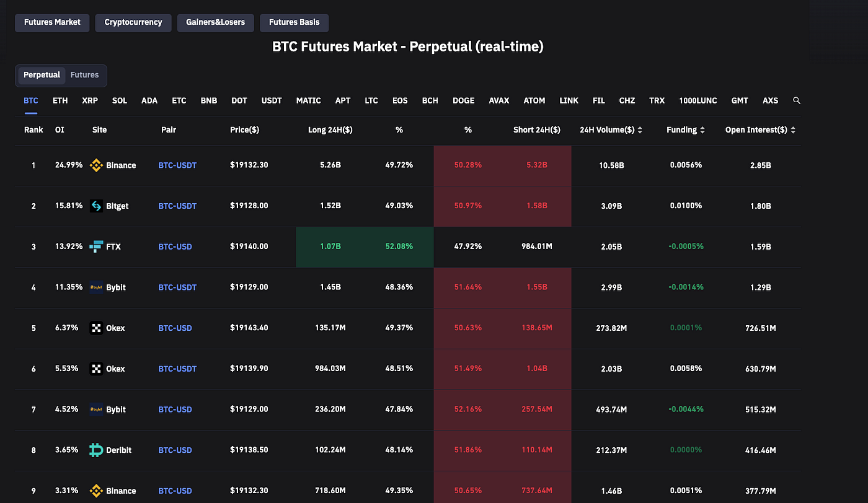This screenshot has width=868, height=503.
Task: Open BTC-USDT pair link in Bybit rank 4 row
Action: pos(177,287)
